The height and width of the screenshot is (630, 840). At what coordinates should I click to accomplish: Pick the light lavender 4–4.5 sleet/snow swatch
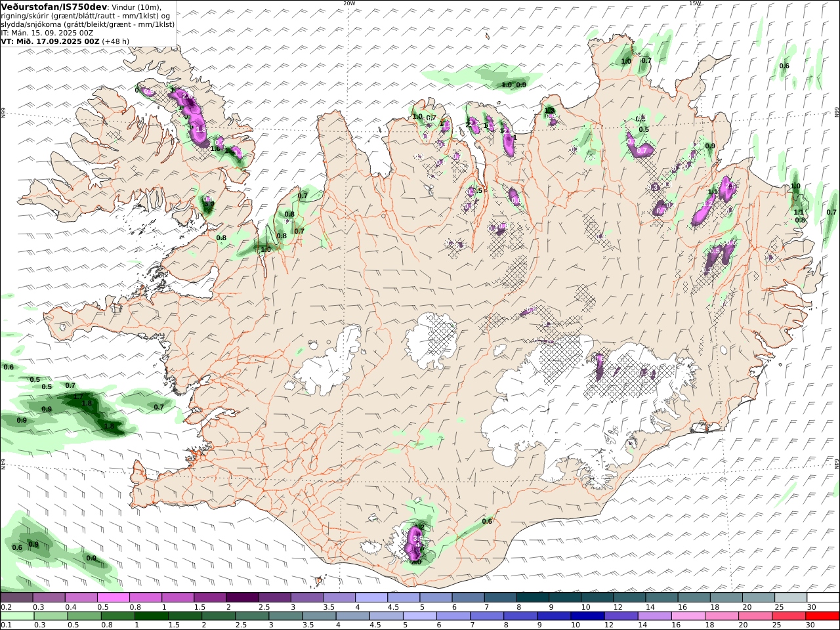tap(371, 597)
